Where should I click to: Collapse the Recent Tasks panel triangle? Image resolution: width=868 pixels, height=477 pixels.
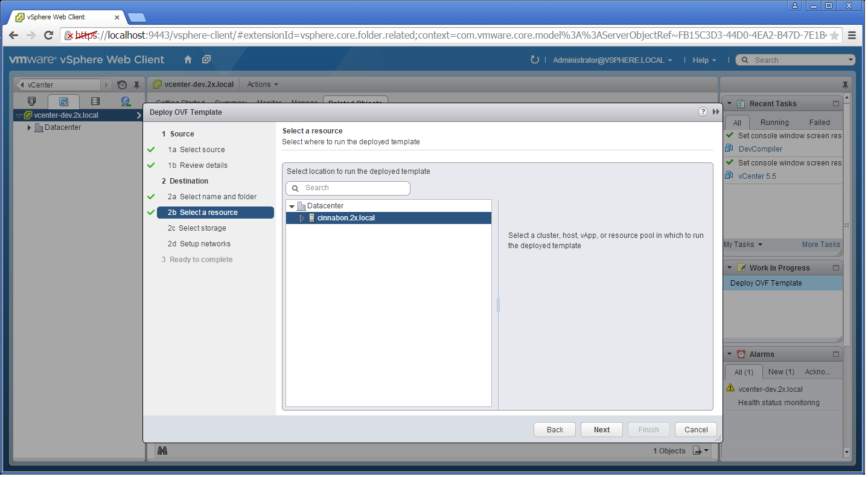[729, 104]
